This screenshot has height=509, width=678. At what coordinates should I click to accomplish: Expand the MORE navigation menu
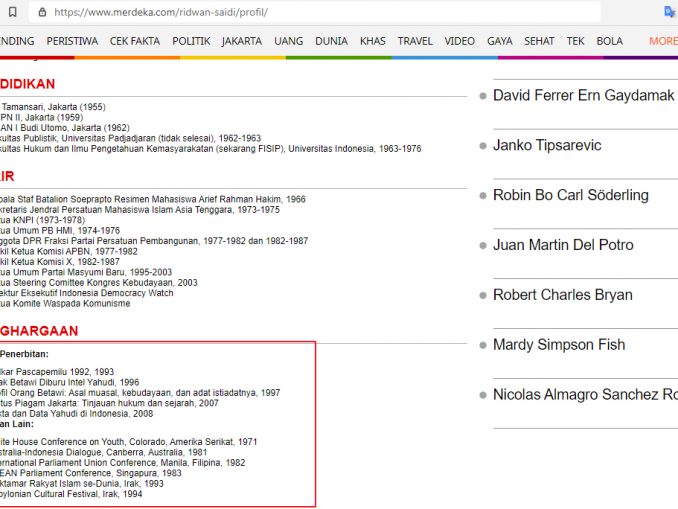coord(663,41)
